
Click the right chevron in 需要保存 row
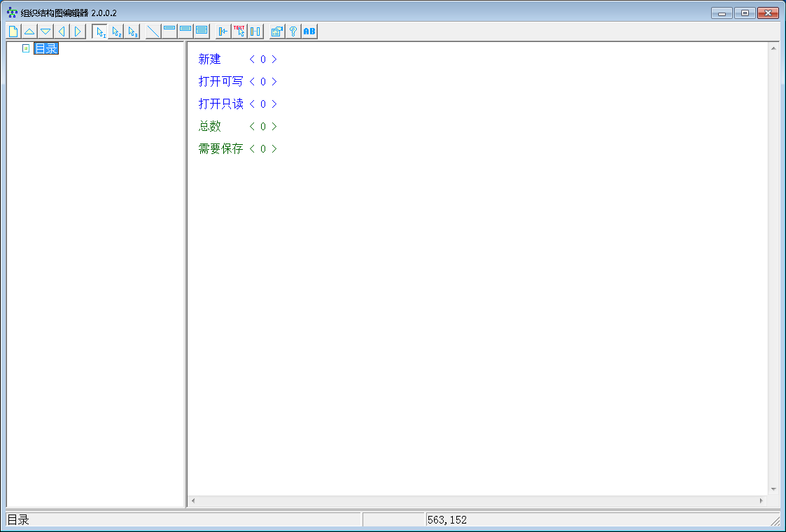click(274, 148)
